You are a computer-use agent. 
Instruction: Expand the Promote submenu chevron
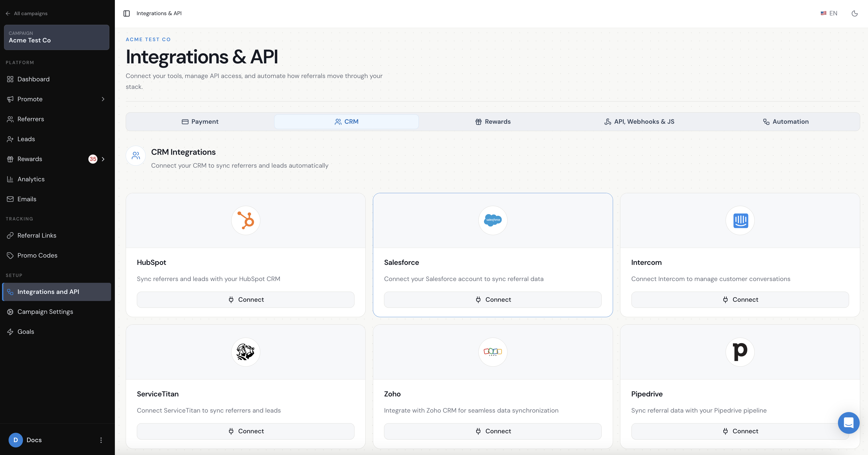(x=103, y=99)
